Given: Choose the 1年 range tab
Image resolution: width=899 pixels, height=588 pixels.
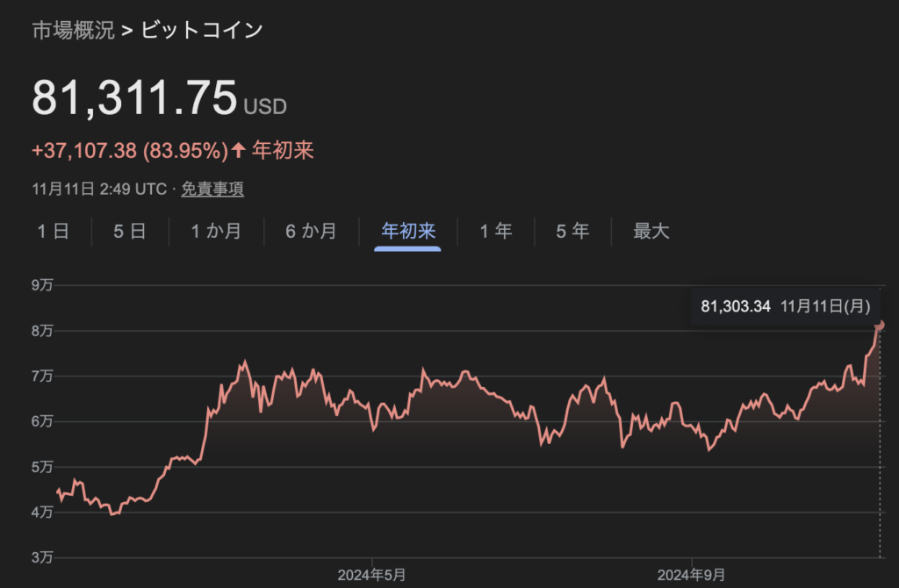Looking at the screenshot, I should (496, 232).
